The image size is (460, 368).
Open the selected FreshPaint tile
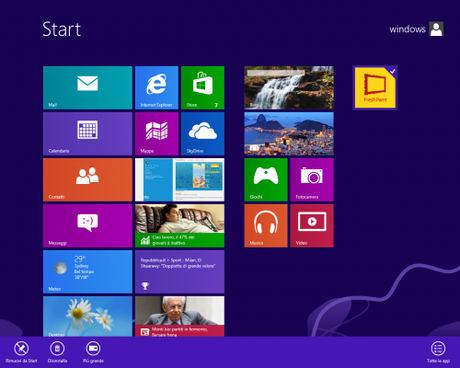tap(375, 88)
